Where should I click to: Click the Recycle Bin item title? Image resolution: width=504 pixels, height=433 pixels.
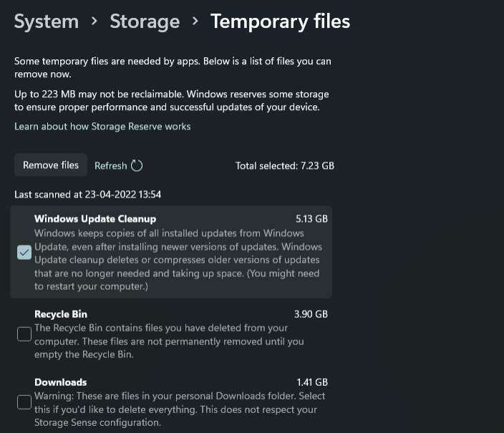61,314
